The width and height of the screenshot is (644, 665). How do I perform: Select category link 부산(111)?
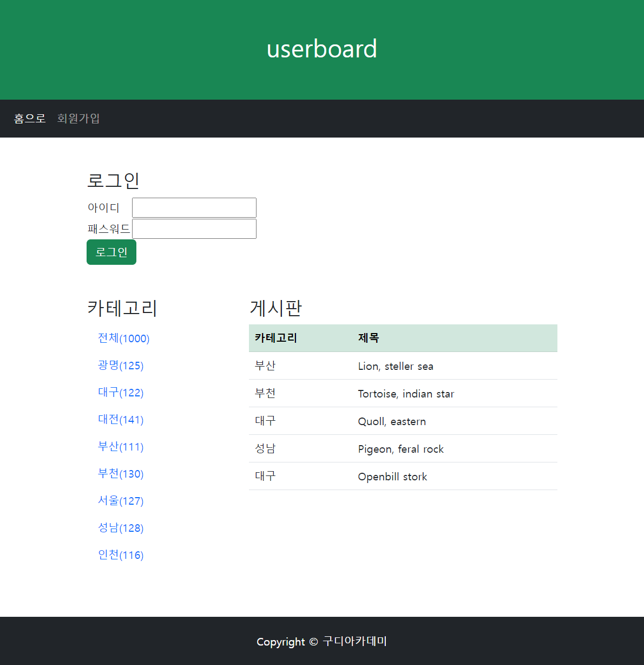[x=121, y=447]
